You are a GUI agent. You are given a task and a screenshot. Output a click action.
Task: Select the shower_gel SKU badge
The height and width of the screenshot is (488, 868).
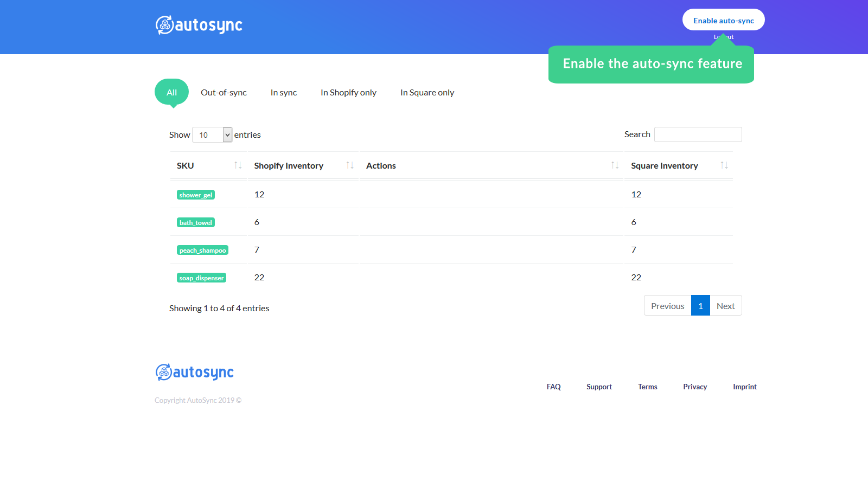pyautogui.click(x=195, y=194)
